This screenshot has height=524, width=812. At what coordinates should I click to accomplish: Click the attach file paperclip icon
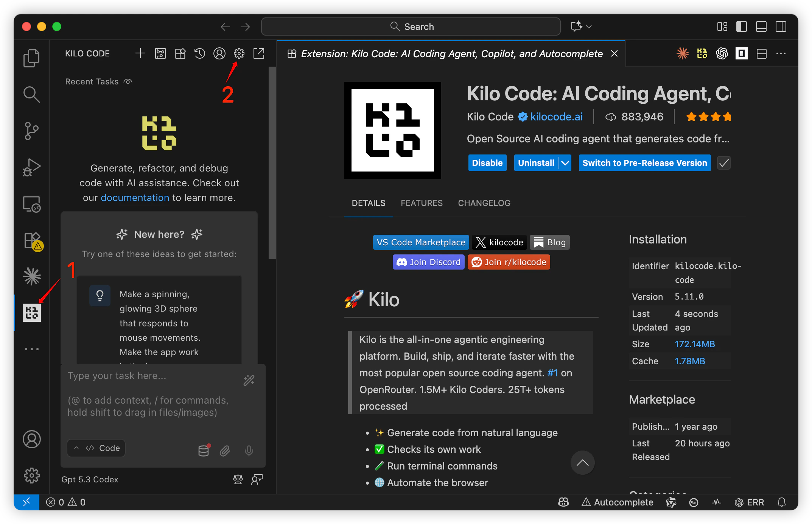click(225, 451)
